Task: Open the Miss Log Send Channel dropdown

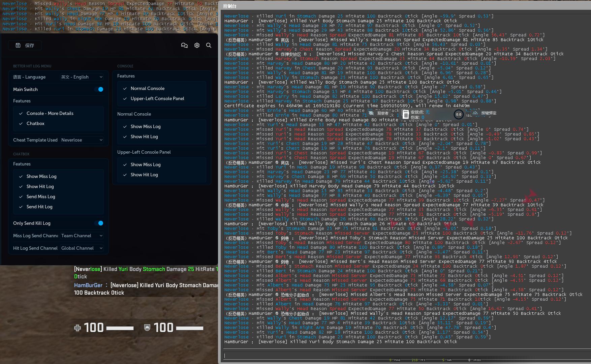Action: click(x=82, y=236)
